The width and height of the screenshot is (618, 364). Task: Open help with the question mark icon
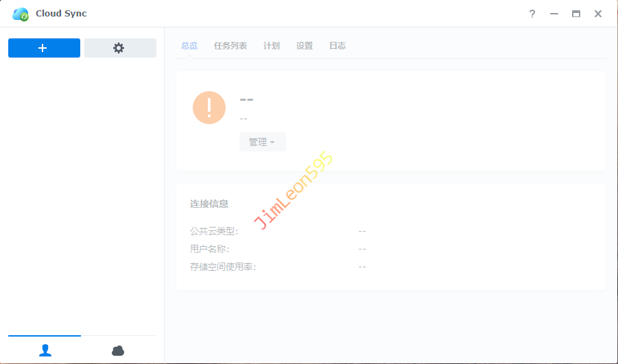[x=532, y=14]
